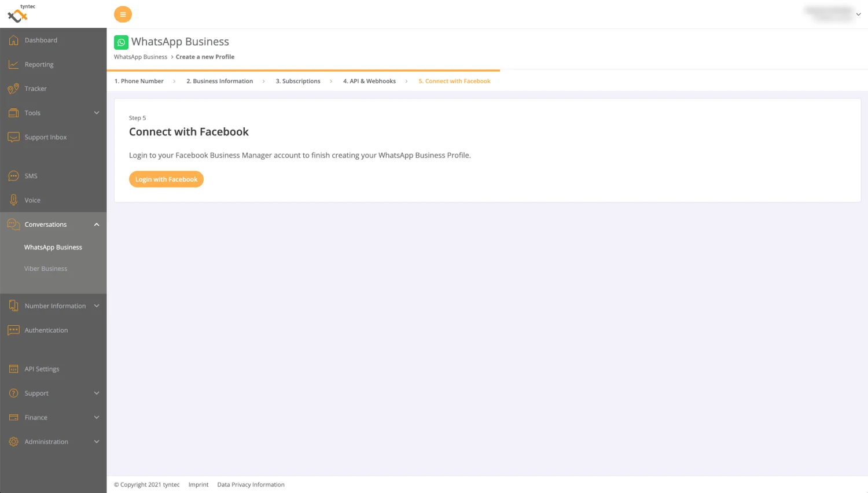The width and height of the screenshot is (868, 493).
Task: Expand the Tools menu chevron
Action: (x=97, y=113)
